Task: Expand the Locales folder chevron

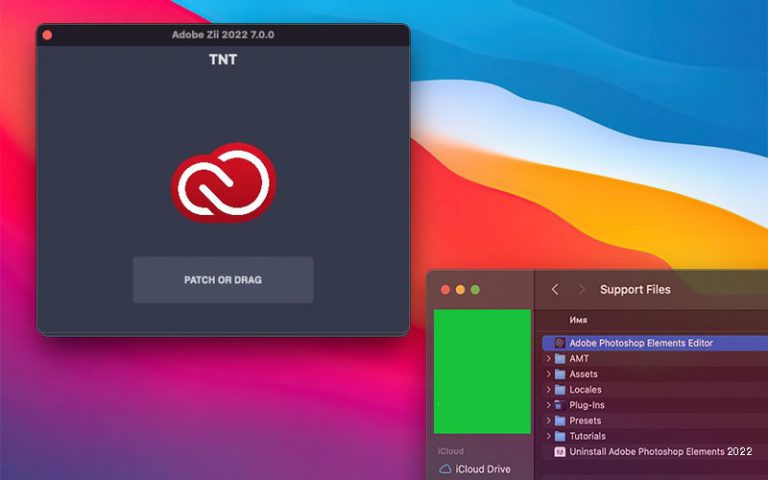Action: tap(549, 389)
